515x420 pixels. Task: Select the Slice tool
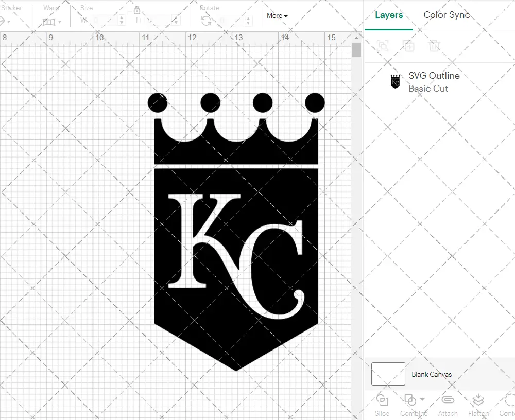(382, 405)
